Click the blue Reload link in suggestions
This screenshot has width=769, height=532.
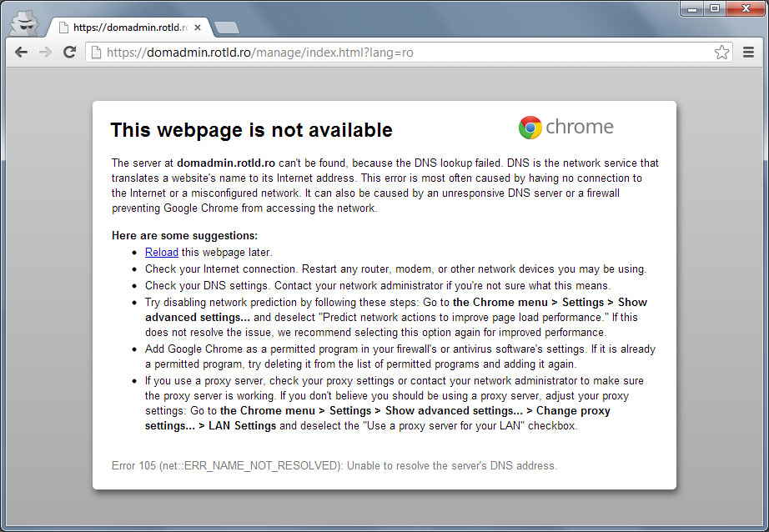pos(161,252)
